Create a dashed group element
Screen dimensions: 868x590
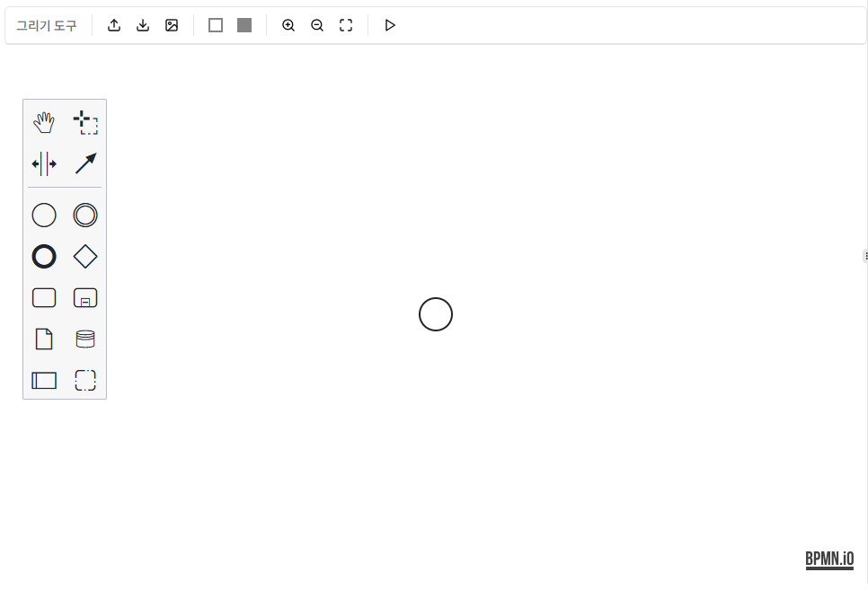85,381
